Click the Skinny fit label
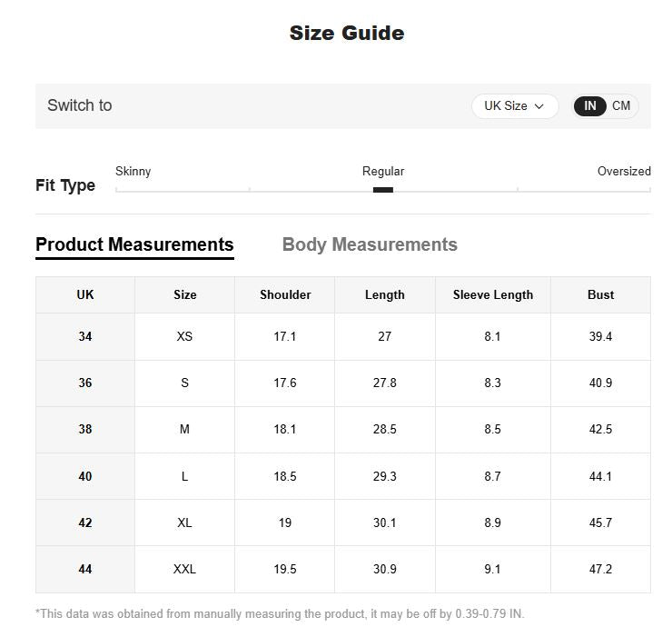This screenshot has height=627, width=672. pos(133,171)
